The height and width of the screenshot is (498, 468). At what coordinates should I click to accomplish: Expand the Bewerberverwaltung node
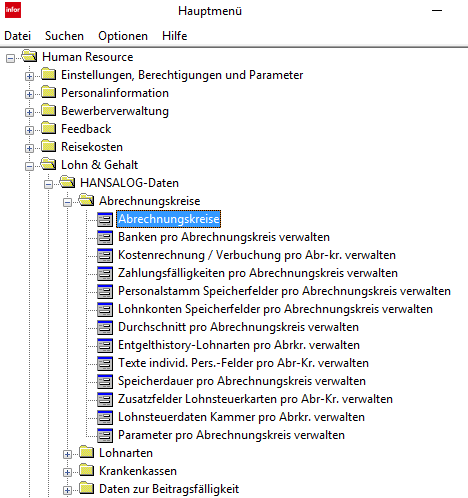point(29,112)
